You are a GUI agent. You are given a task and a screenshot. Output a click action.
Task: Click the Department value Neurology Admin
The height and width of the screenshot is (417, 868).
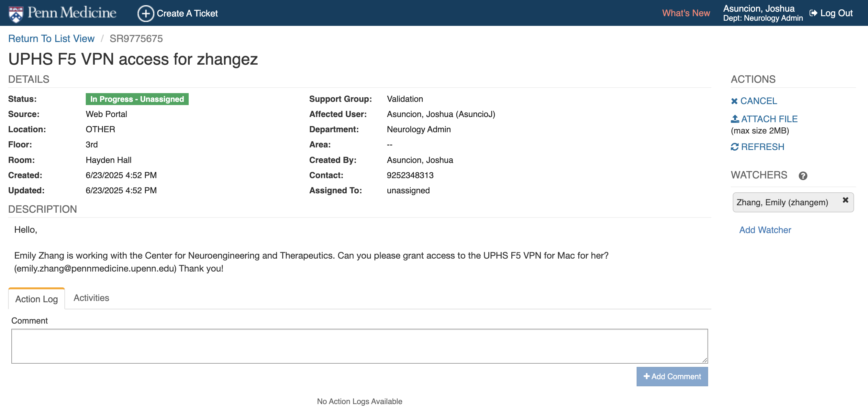tap(418, 129)
